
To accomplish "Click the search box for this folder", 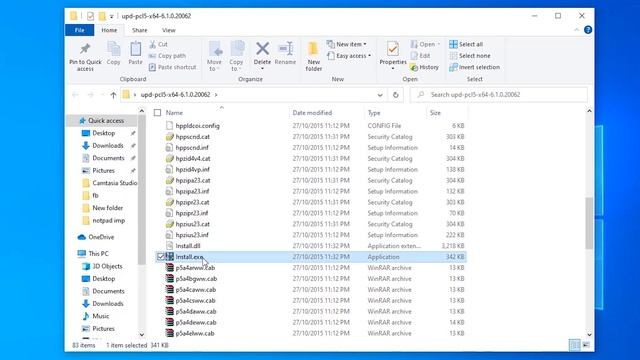I will (499, 95).
